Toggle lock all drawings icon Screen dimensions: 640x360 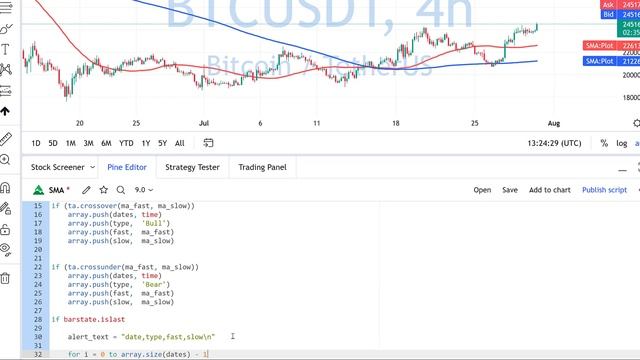(x=5, y=229)
